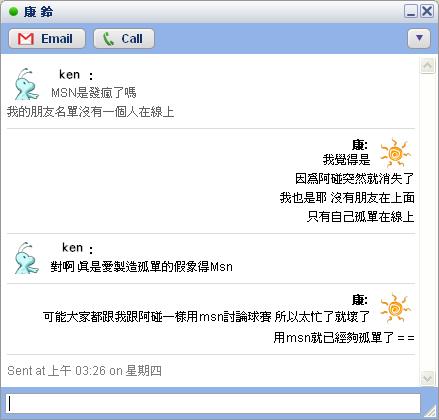Viewport: 439px width, 420px height.
Task: Click the Gmail envelope icon
Action: [26, 39]
